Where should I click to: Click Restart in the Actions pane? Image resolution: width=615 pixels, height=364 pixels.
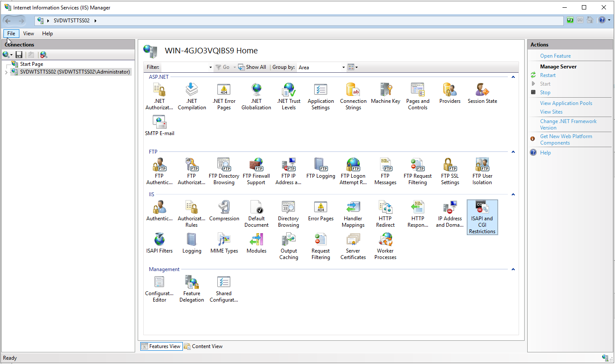pyautogui.click(x=547, y=75)
